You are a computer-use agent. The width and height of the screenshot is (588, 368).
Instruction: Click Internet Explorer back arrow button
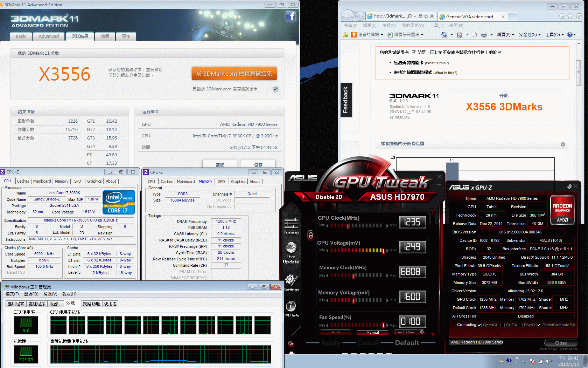pyautogui.click(x=348, y=16)
